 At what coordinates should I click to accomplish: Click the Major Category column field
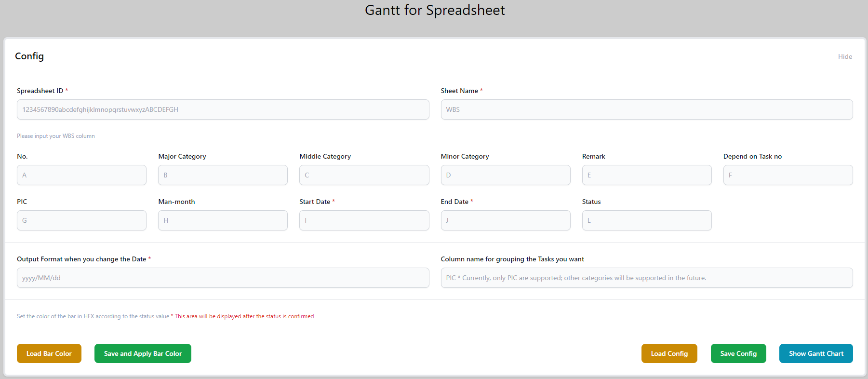coord(223,175)
